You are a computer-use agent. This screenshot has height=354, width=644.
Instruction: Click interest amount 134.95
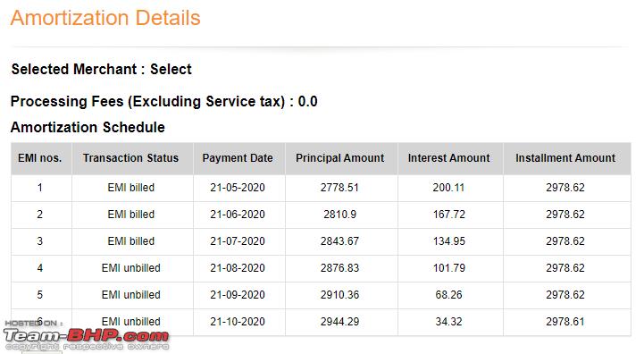(449, 241)
